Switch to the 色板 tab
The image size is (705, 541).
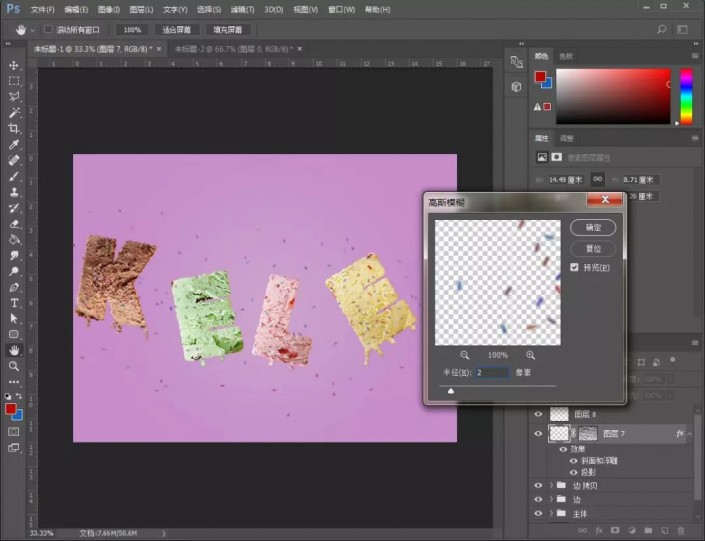[566, 56]
